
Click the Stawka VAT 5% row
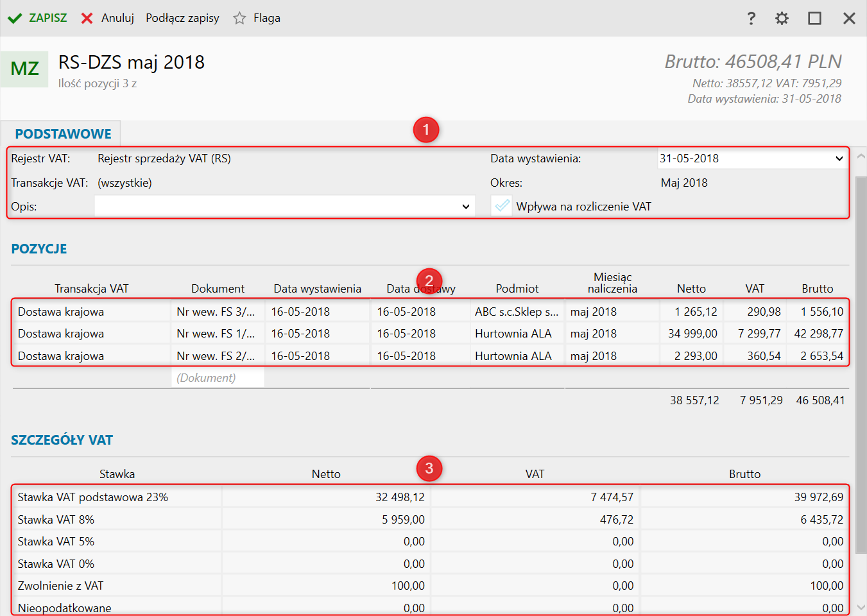tap(430, 542)
